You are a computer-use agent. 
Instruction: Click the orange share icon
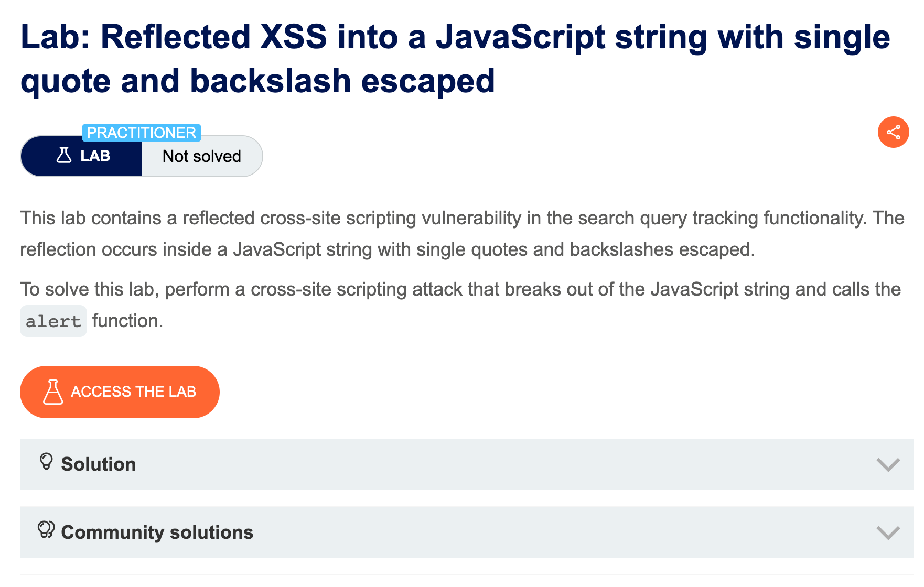[893, 132]
